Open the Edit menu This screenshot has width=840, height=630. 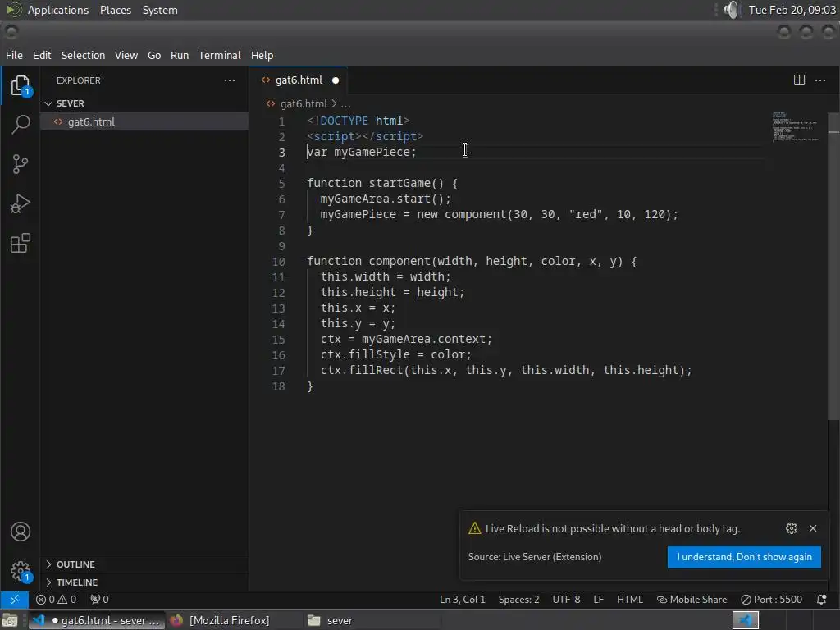(42, 55)
